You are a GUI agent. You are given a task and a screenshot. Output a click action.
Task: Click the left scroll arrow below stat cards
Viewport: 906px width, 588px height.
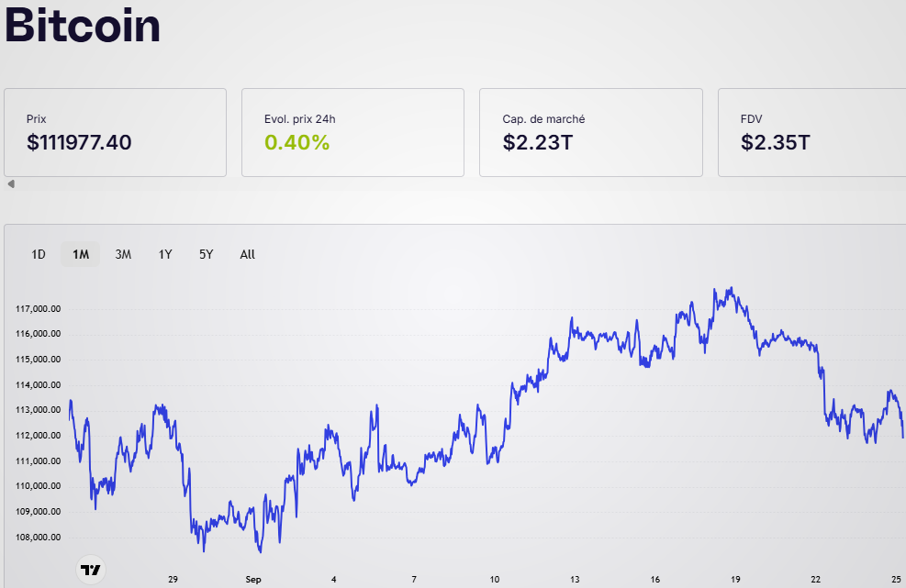click(11, 184)
